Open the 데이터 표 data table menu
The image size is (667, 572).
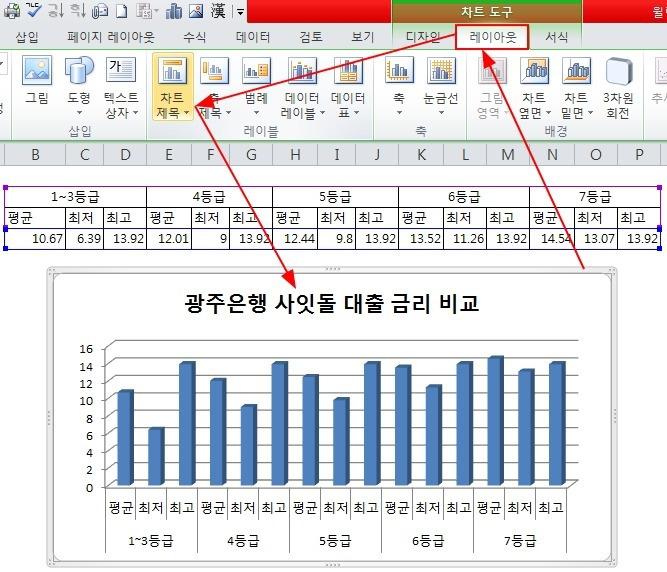(348, 86)
